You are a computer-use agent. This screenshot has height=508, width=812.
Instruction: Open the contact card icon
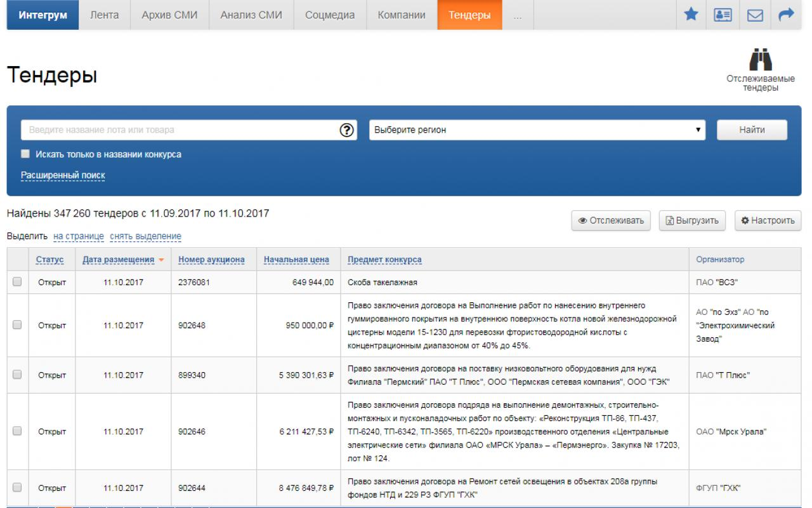tap(723, 15)
